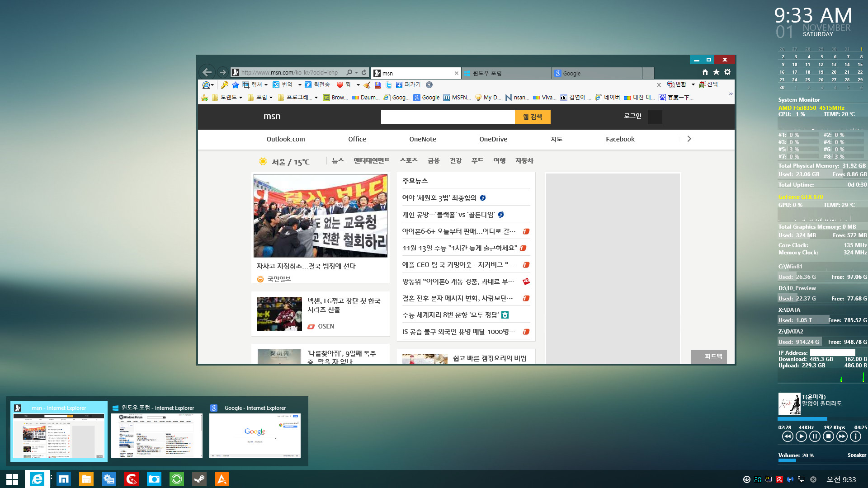
Task: Click the play button in music widget
Action: (x=801, y=436)
